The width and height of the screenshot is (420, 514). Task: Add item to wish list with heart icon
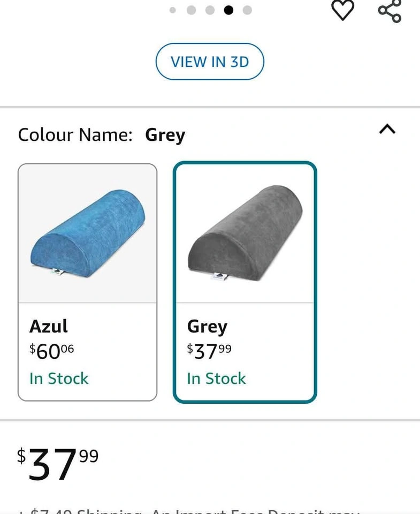[343, 10]
